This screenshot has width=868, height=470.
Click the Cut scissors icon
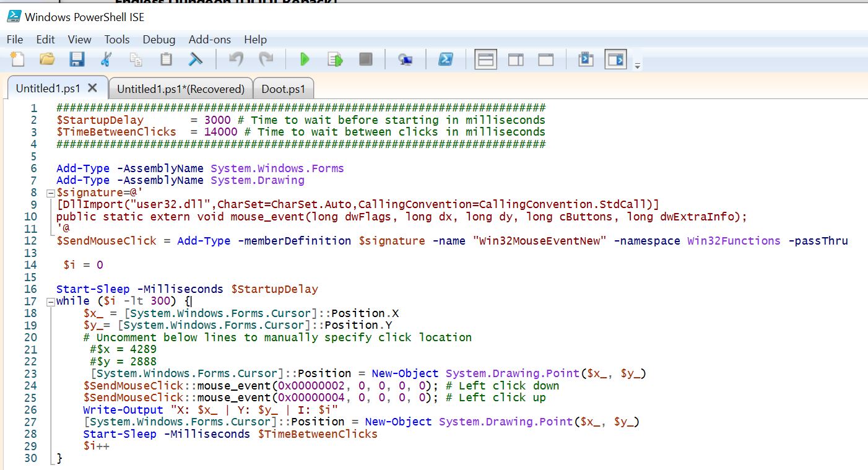pyautogui.click(x=106, y=59)
